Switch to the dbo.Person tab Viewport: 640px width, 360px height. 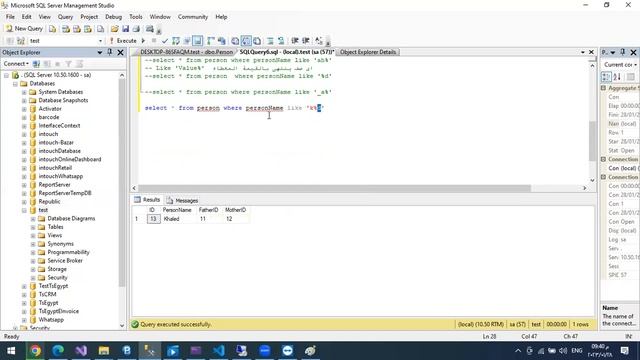(186, 52)
